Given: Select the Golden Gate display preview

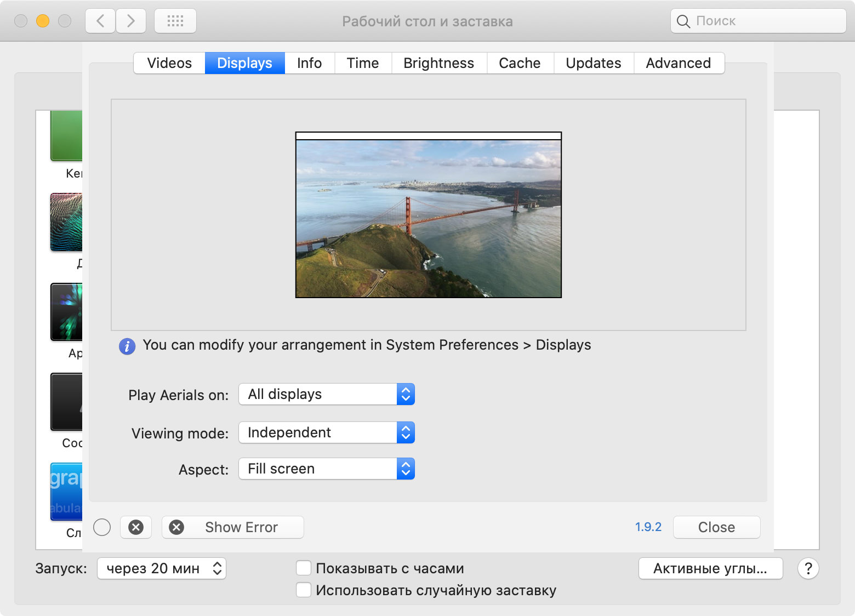Looking at the screenshot, I should point(429,218).
